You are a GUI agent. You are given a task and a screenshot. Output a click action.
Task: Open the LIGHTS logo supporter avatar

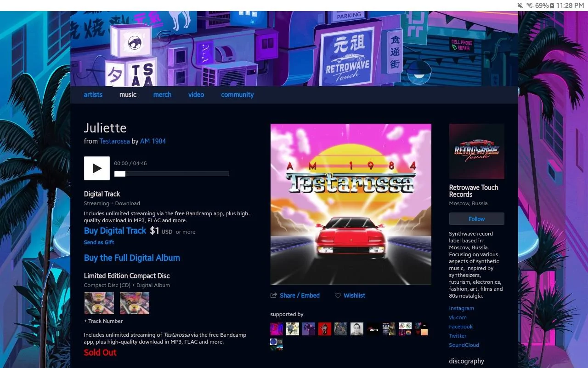point(373,329)
